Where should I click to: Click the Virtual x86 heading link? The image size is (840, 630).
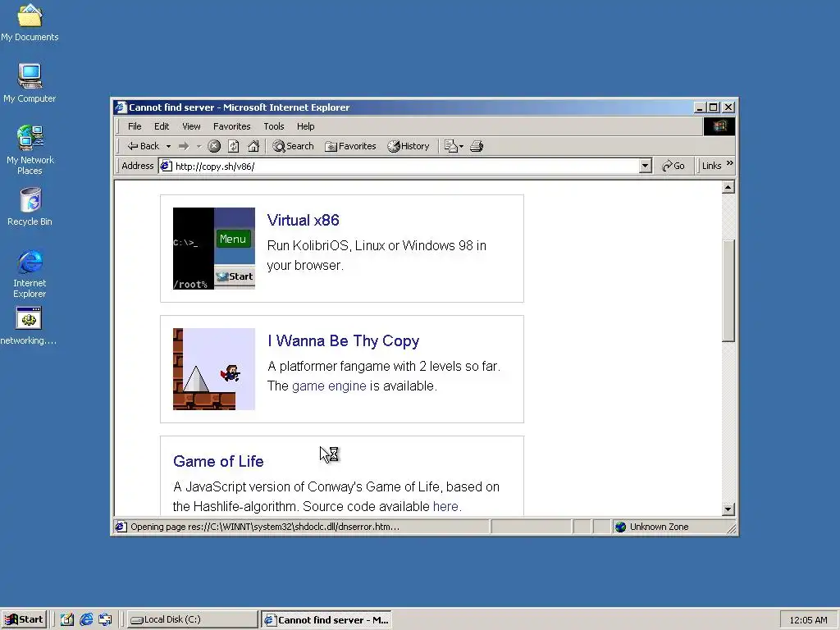click(304, 220)
